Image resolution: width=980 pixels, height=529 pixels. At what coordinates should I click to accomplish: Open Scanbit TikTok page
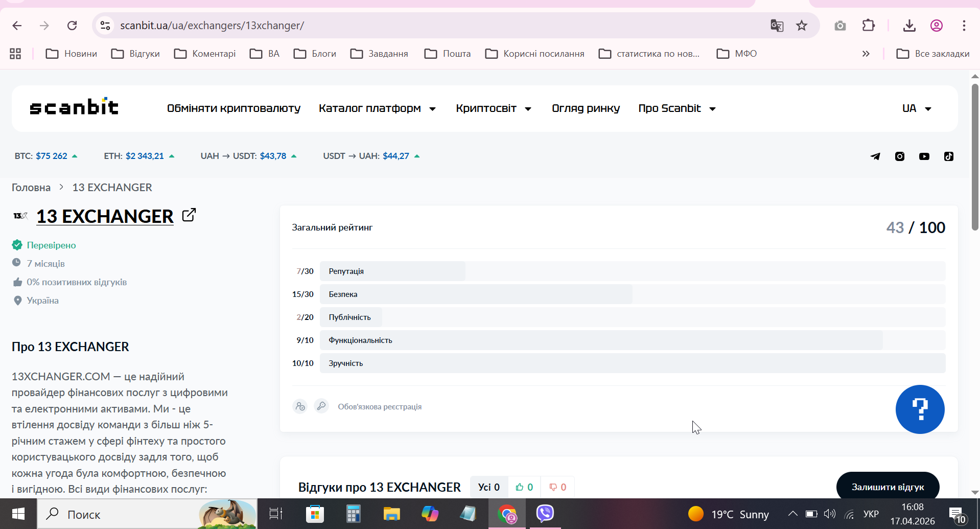(949, 156)
